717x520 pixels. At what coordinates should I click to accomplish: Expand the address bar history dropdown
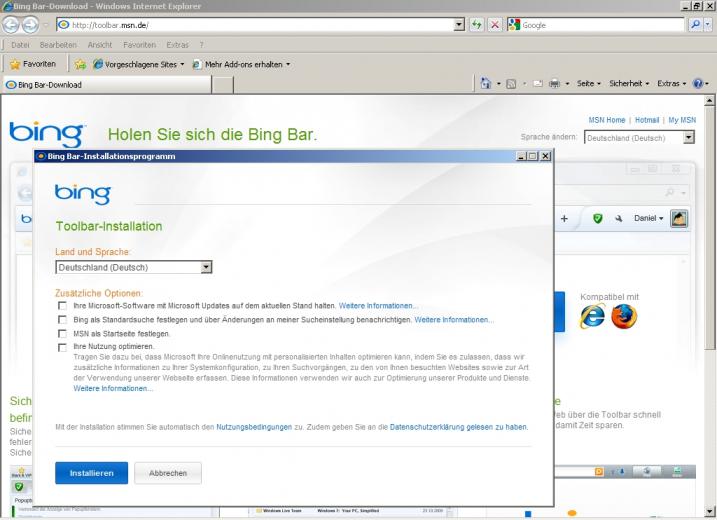pyautogui.click(x=459, y=25)
